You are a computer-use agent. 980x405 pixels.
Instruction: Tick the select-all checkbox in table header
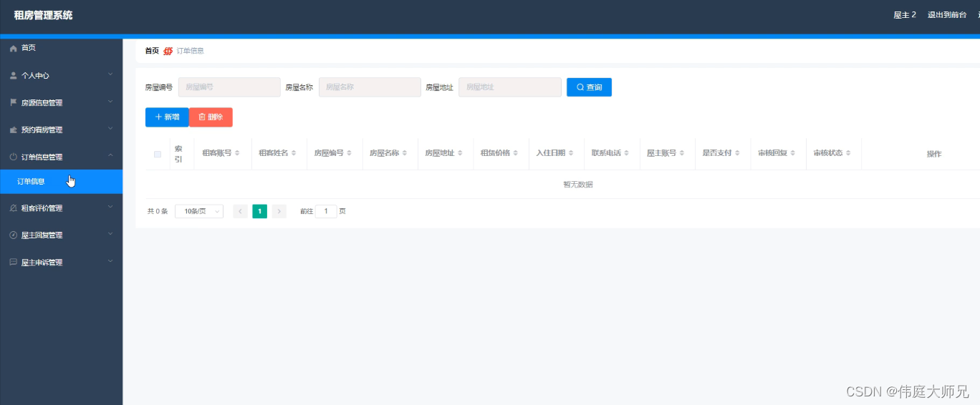click(x=158, y=154)
